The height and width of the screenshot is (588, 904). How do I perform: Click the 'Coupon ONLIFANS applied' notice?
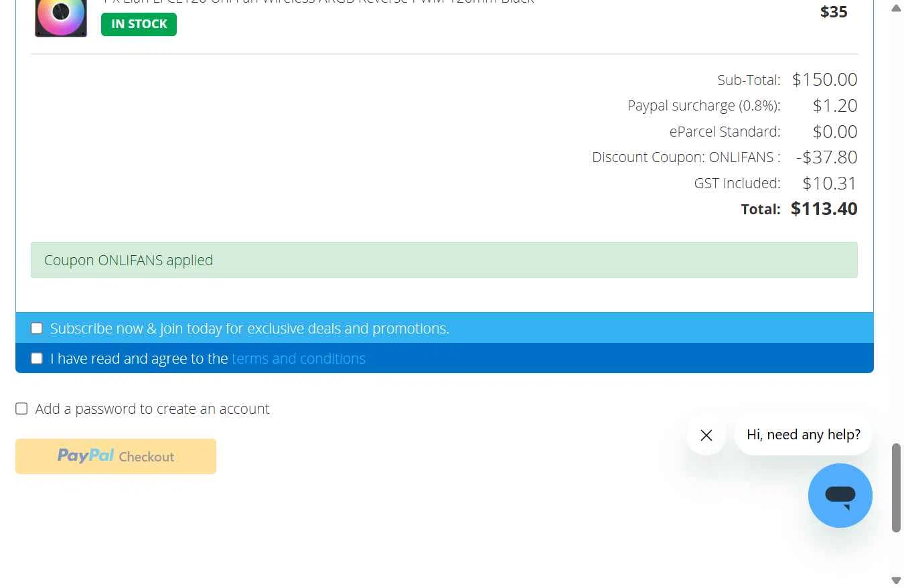pos(444,260)
